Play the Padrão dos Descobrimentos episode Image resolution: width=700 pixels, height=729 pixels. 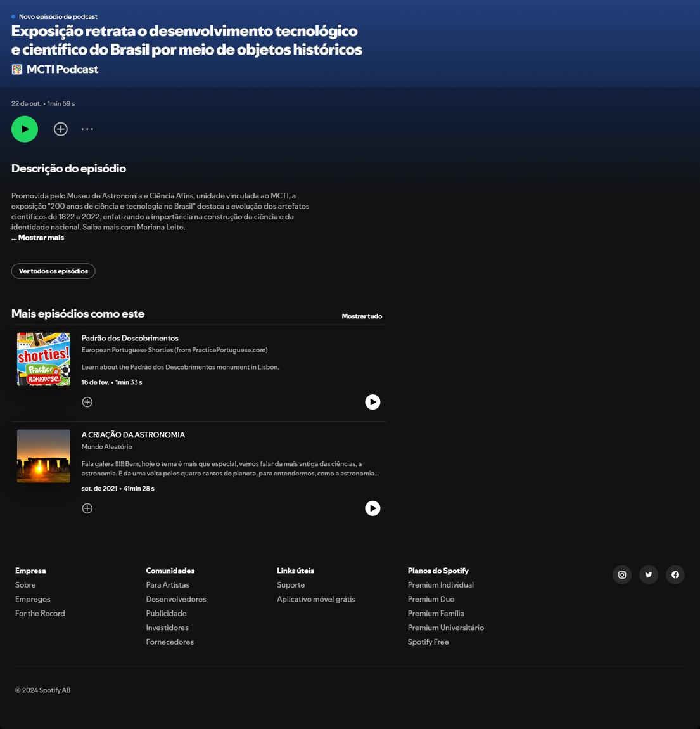click(372, 401)
